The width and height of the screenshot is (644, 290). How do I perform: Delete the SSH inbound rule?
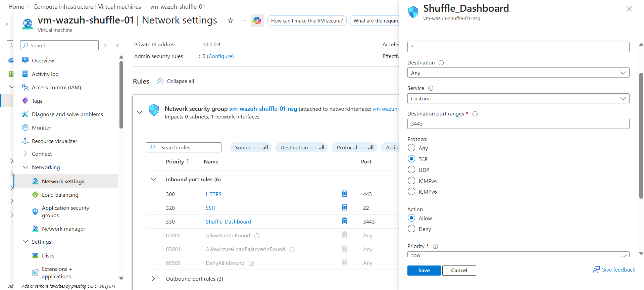pyautogui.click(x=344, y=207)
